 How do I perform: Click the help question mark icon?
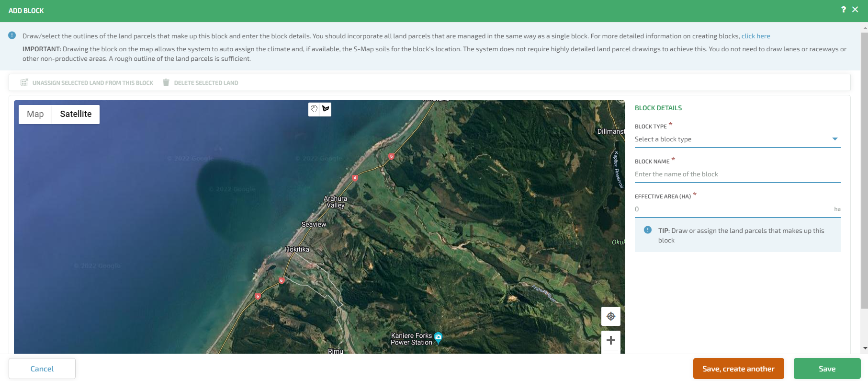pos(843,10)
